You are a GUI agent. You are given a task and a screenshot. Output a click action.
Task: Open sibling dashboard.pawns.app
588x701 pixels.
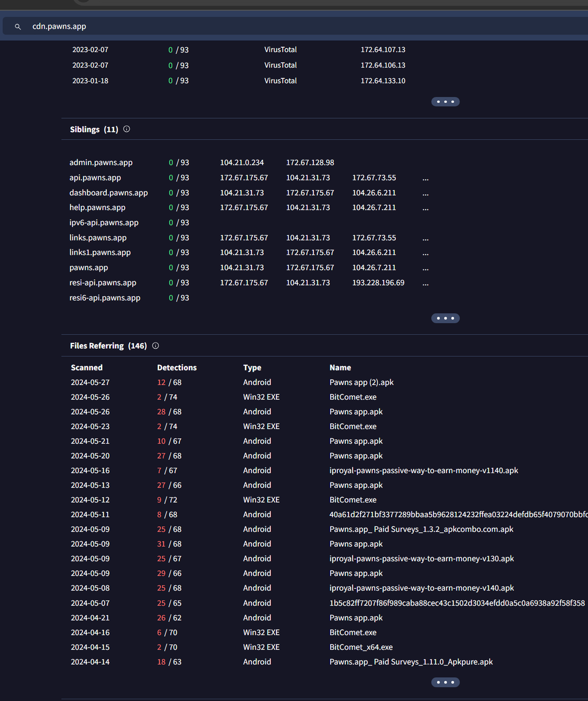pyautogui.click(x=109, y=193)
